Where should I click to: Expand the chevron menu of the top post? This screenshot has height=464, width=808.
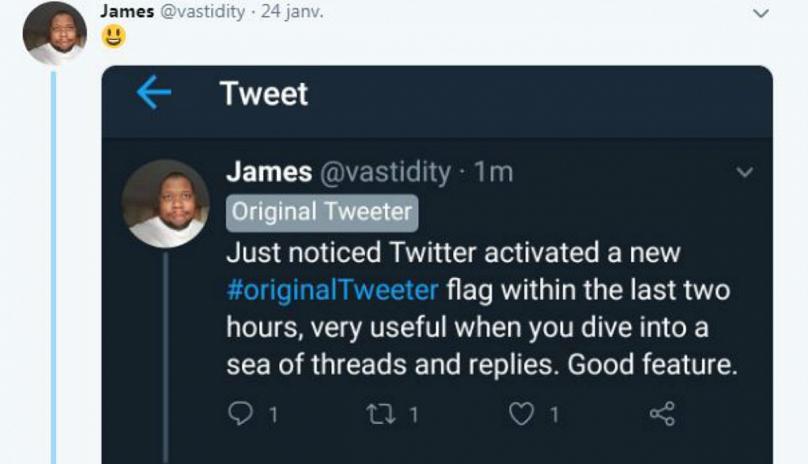[761, 13]
